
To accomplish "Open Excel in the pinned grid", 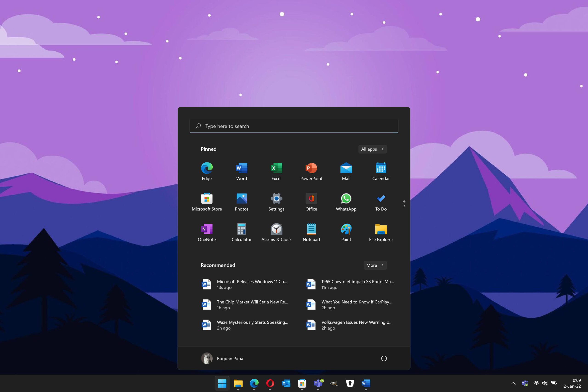I will point(277,171).
